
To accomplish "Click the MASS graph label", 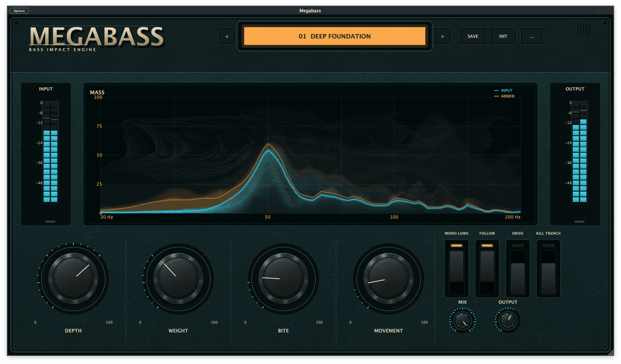I will click(97, 92).
